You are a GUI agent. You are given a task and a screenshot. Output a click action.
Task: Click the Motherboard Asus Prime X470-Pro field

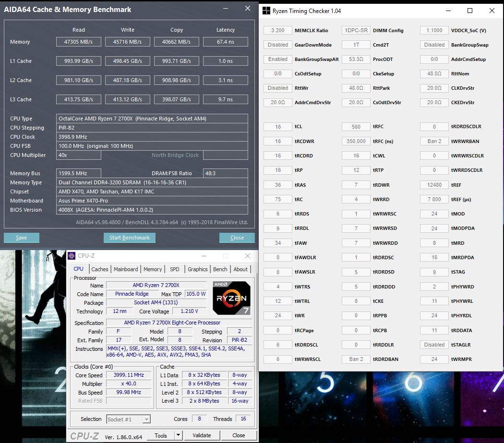tap(152, 201)
